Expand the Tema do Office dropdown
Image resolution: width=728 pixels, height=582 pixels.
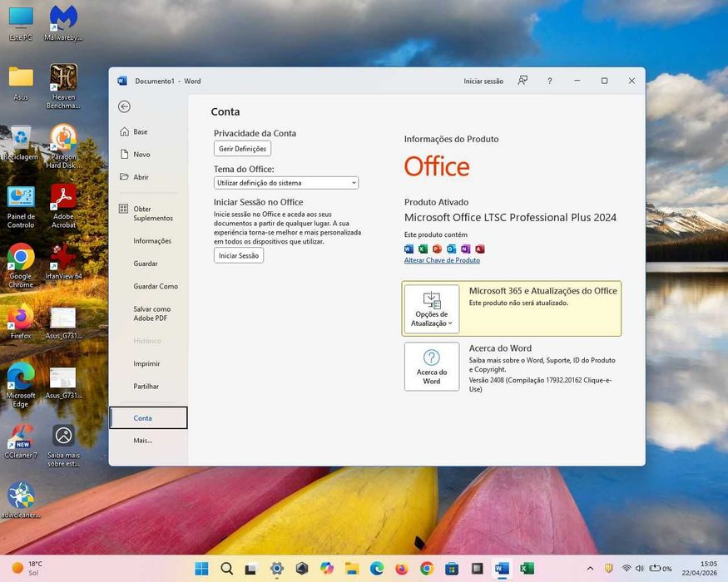coord(286,183)
